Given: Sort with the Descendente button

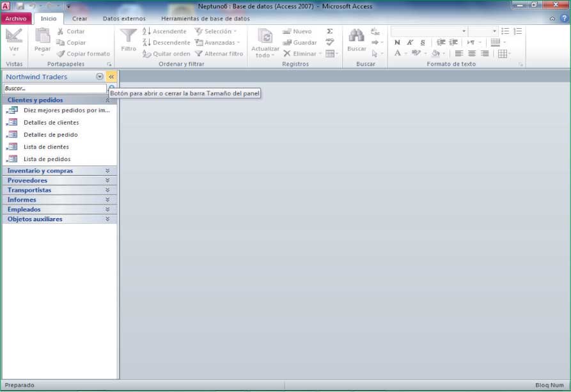Looking at the screenshot, I should (166, 43).
